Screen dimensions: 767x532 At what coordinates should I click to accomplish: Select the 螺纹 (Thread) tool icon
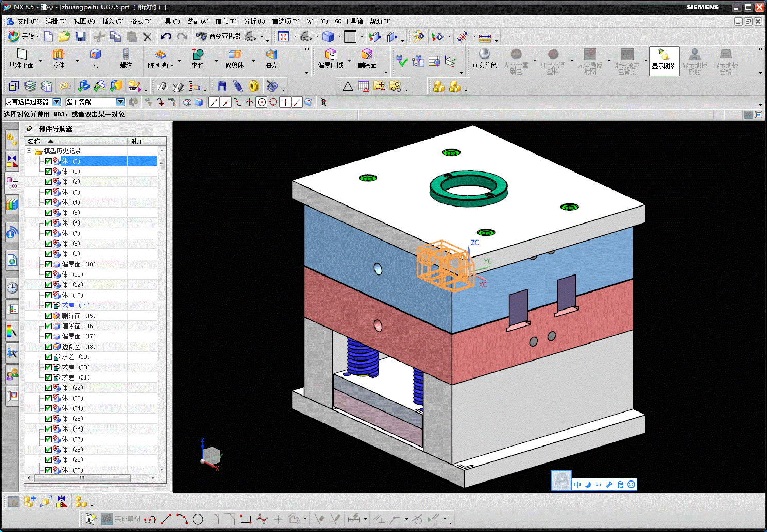[x=126, y=54]
